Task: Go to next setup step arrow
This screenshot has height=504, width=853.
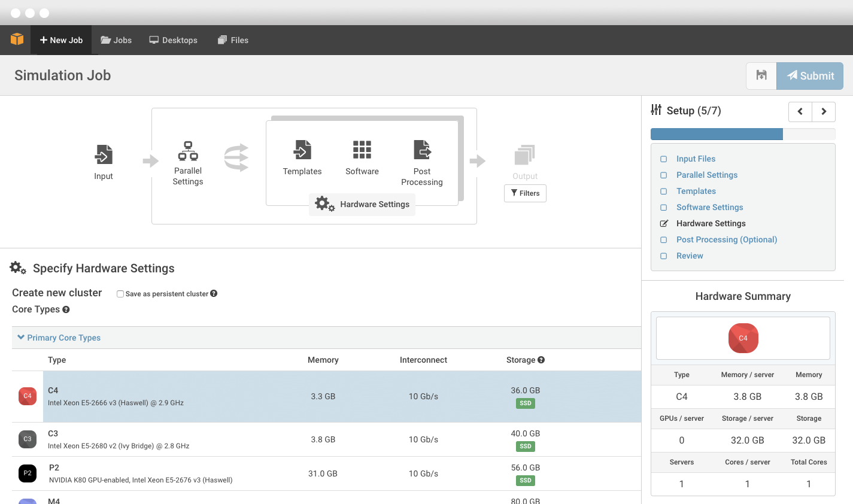Action: click(824, 111)
